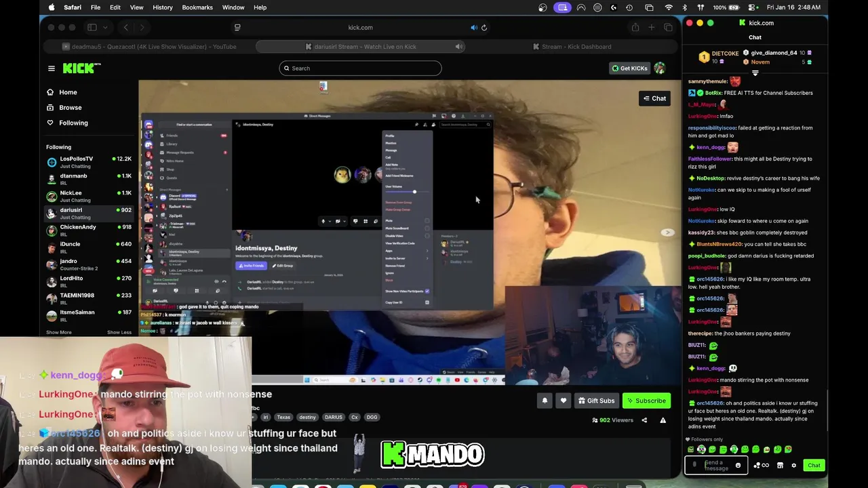The width and height of the screenshot is (868, 488).
Task: Open shop storefront icon in chat window
Action: (x=780, y=466)
